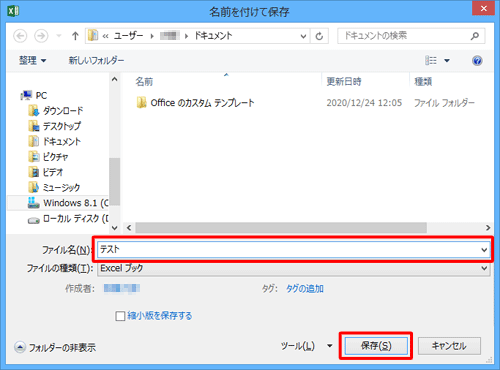This screenshot has width=500, height=370.
Task: Collapse folders with フォルダーの非表示
Action: (55, 348)
